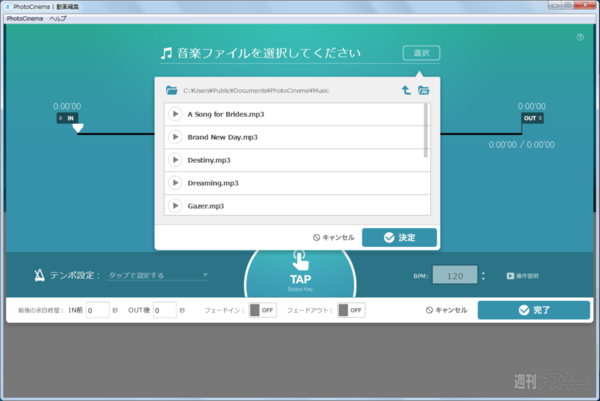
Task: Open the ヘルプ menu
Action: click(58, 18)
